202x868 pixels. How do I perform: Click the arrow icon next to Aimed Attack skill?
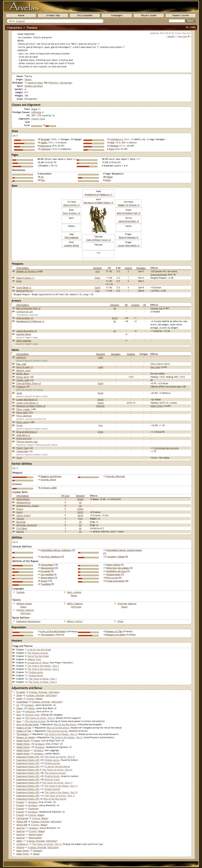(x=14, y=499)
